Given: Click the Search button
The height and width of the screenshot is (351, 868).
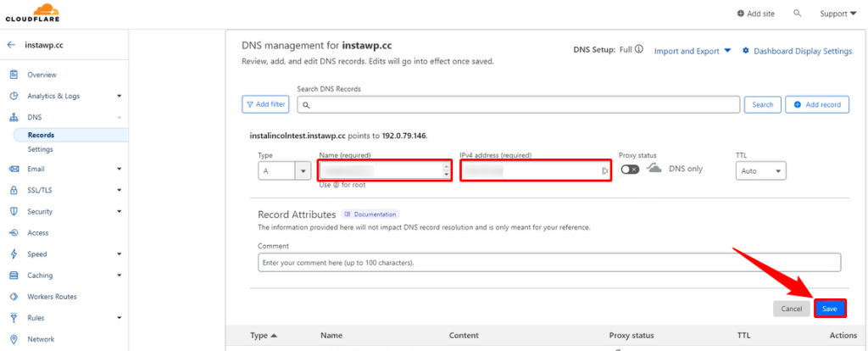Looking at the screenshot, I should tap(763, 104).
